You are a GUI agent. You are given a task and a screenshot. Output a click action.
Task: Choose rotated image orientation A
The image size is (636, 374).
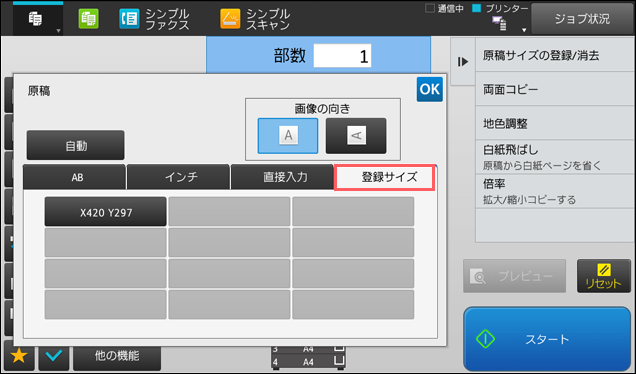(x=356, y=136)
